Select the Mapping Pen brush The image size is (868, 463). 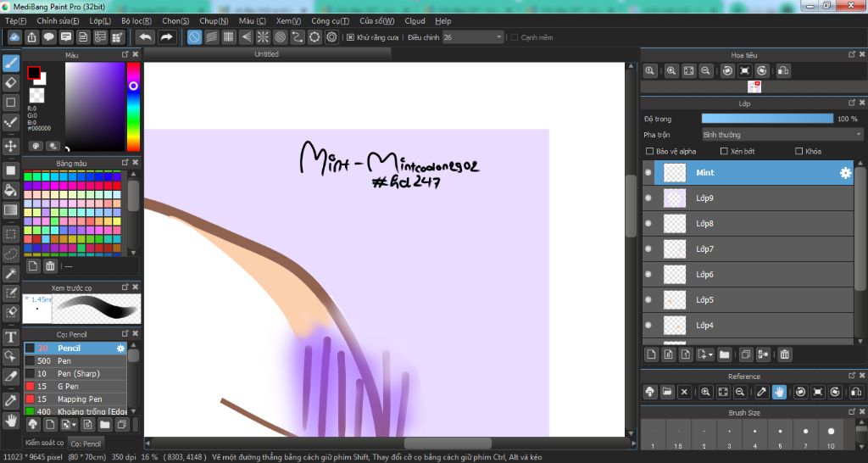pos(75,399)
